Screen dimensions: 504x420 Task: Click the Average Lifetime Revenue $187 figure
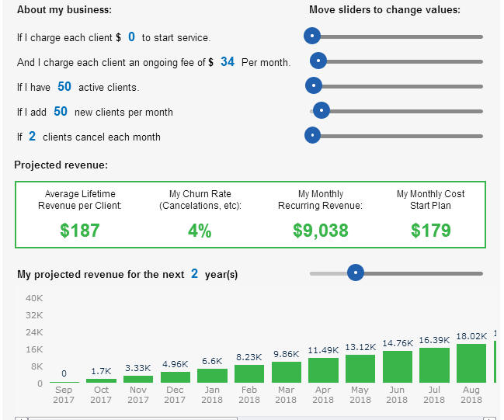[x=80, y=231]
